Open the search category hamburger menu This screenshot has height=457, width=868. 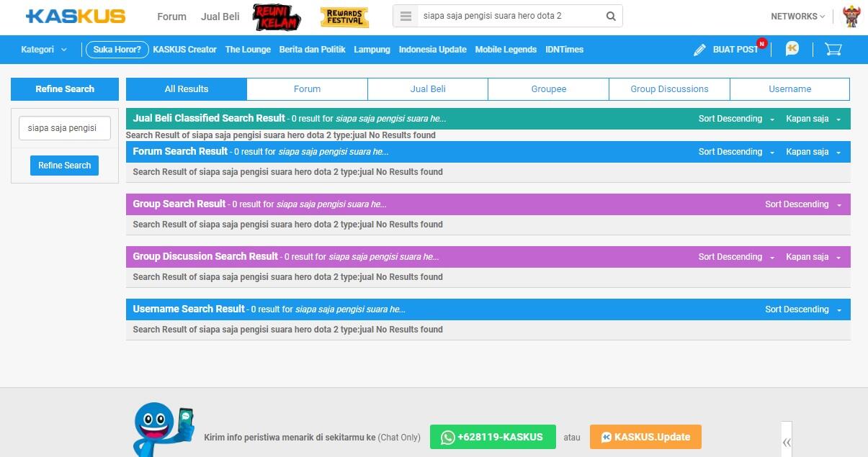[406, 17]
